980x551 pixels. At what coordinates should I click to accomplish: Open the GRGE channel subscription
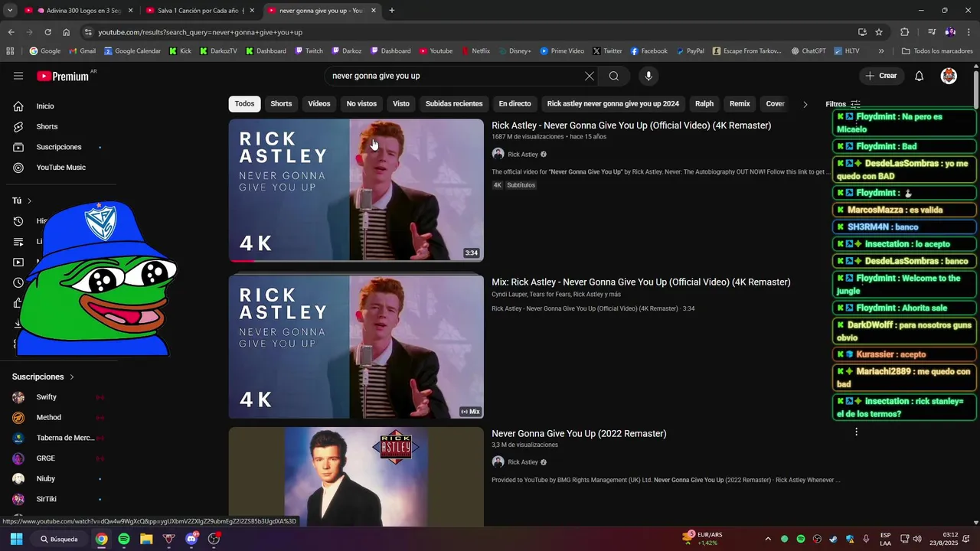tap(46, 458)
